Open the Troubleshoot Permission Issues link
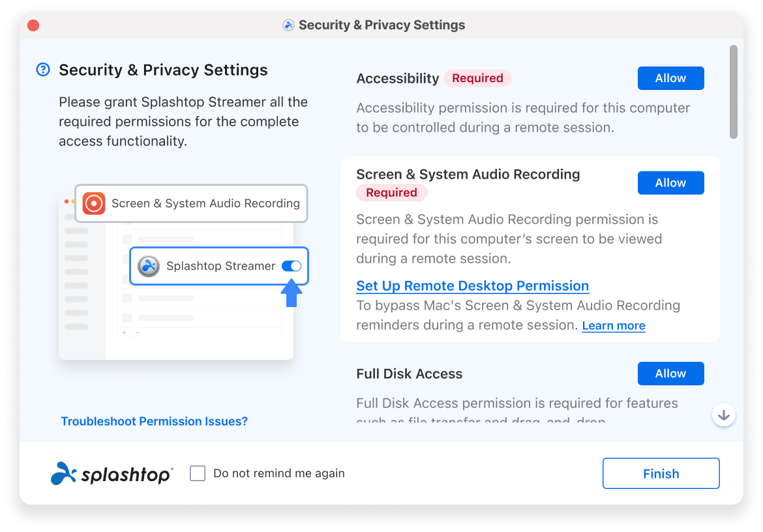Image resolution: width=763 pixels, height=532 pixels. pyautogui.click(x=154, y=421)
